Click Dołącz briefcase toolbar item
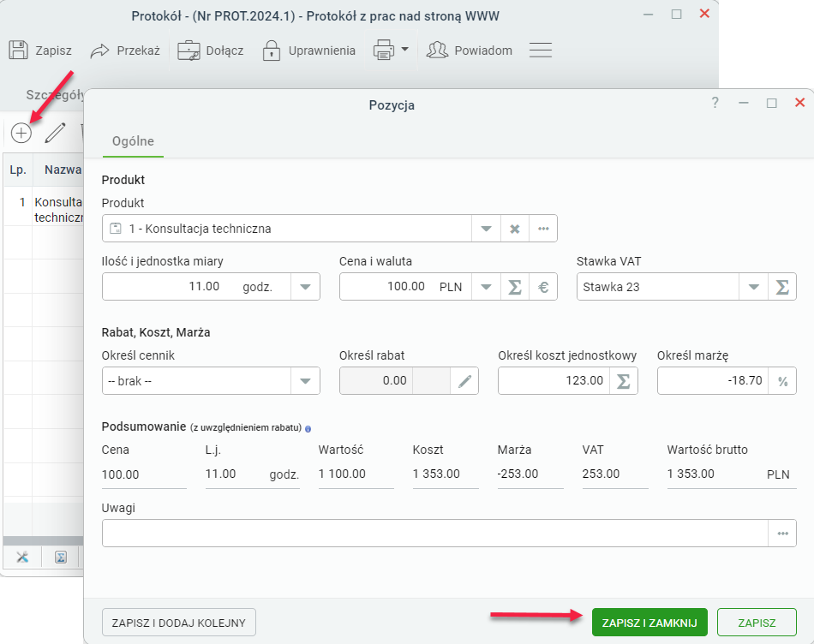The width and height of the screenshot is (814, 644). [x=210, y=51]
